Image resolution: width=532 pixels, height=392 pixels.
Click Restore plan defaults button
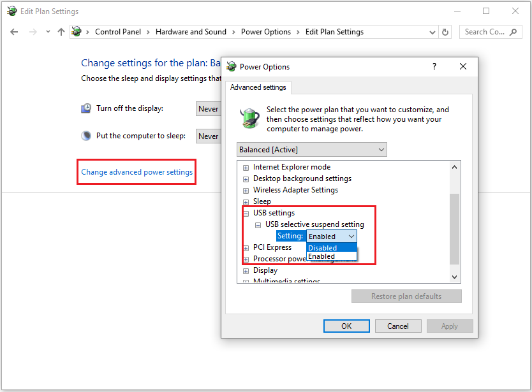point(406,296)
